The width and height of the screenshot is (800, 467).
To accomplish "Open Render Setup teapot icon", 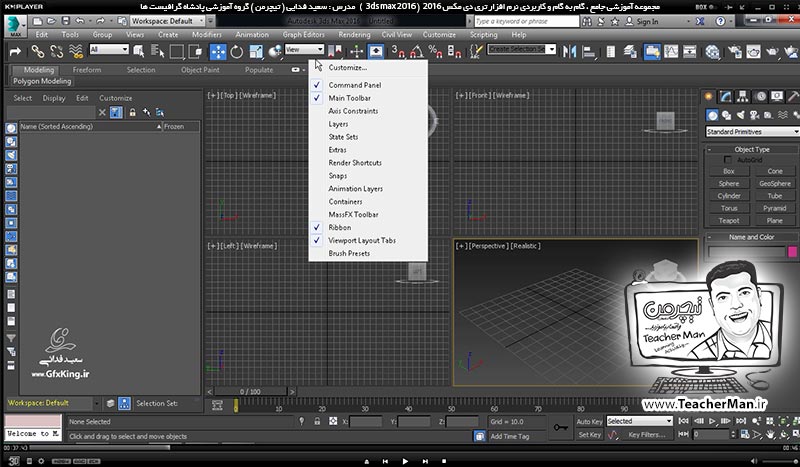I will [735, 52].
